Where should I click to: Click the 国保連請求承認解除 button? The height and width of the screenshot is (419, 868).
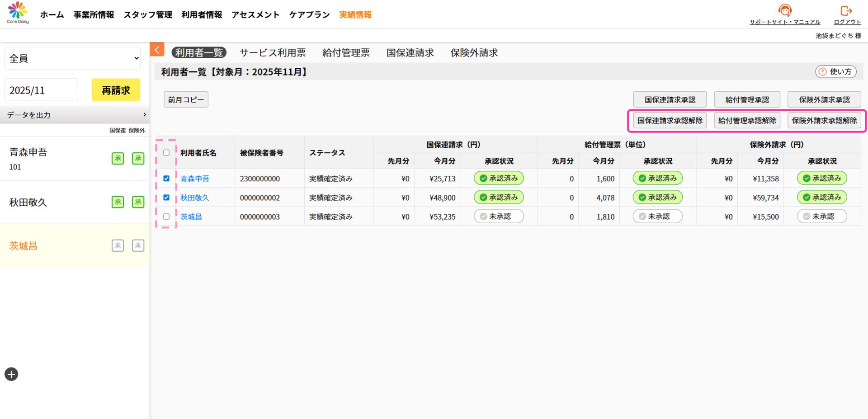coord(670,121)
